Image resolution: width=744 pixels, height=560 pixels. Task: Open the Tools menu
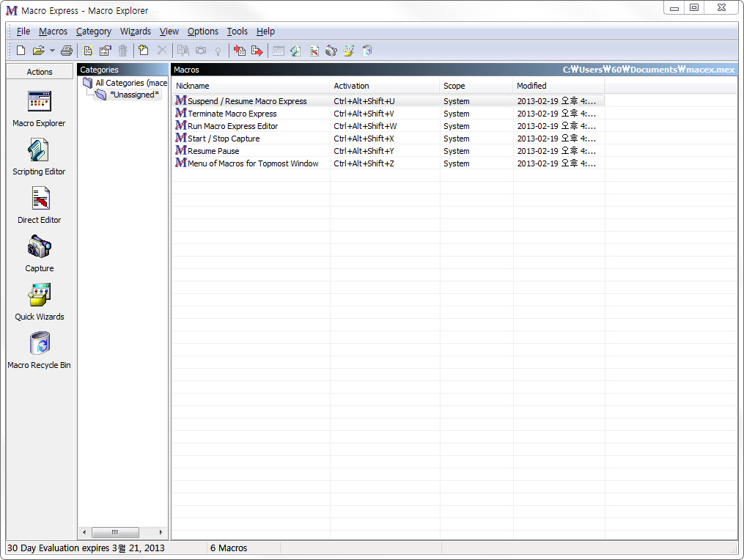[x=237, y=32]
